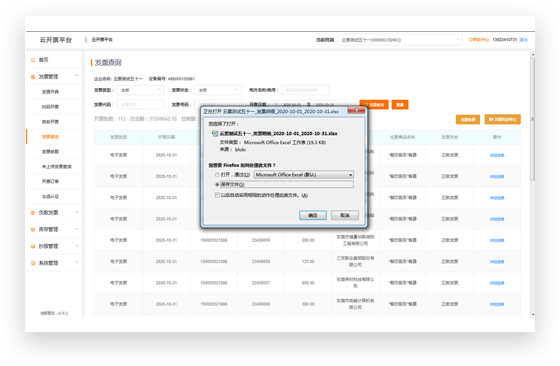560x366 pixels.
Task: Open the 发票开具 submenu item
Action: pyautogui.click(x=50, y=92)
